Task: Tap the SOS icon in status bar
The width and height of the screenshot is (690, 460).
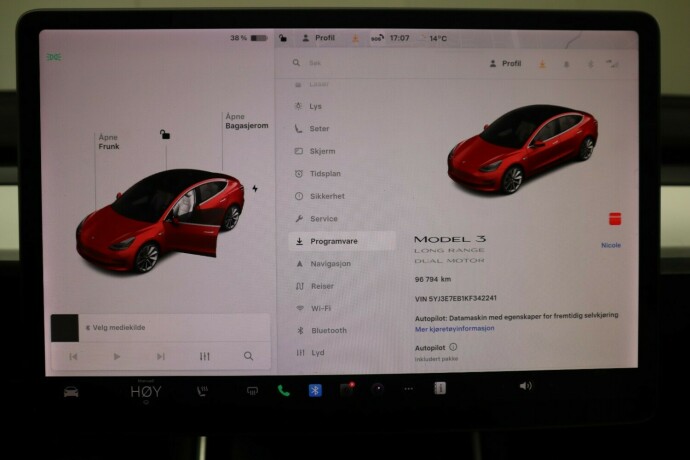Action: pos(377,38)
